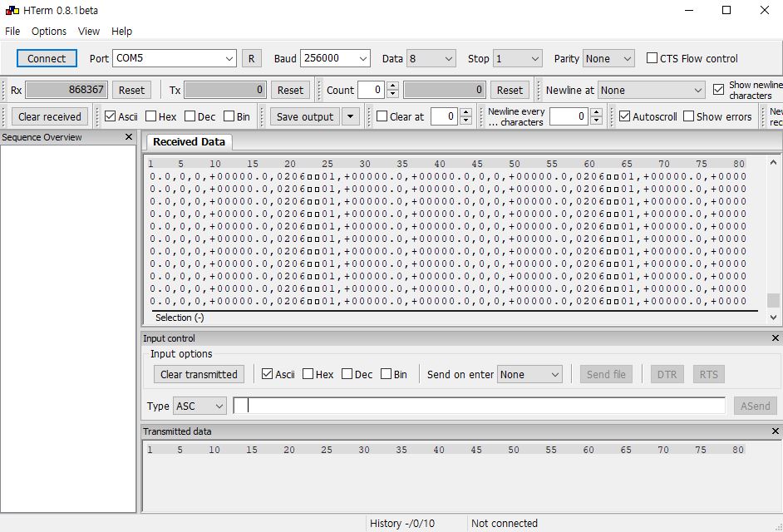Click the ASend button
The width and height of the screenshot is (783, 532).
755,406
